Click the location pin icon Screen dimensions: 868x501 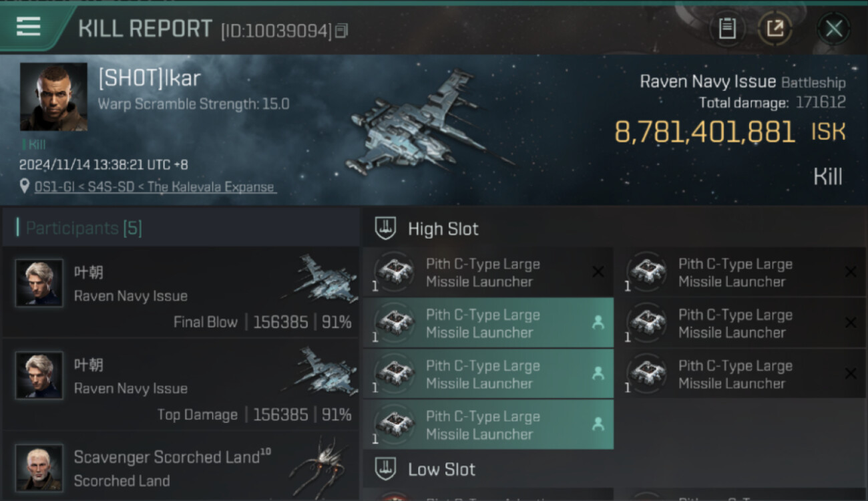tap(25, 186)
